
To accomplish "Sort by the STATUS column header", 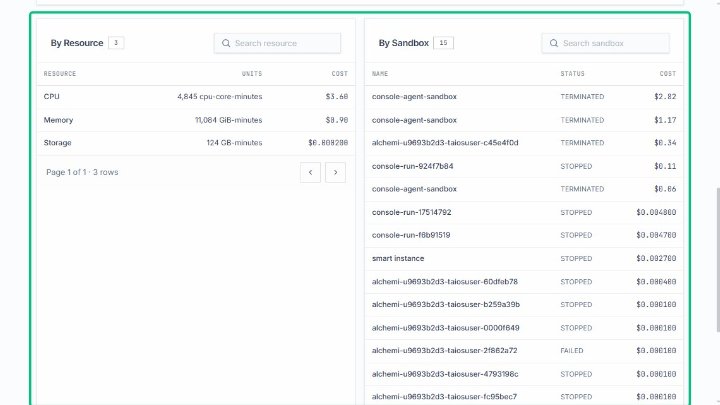I will pyautogui.click(x=572, y=73).
